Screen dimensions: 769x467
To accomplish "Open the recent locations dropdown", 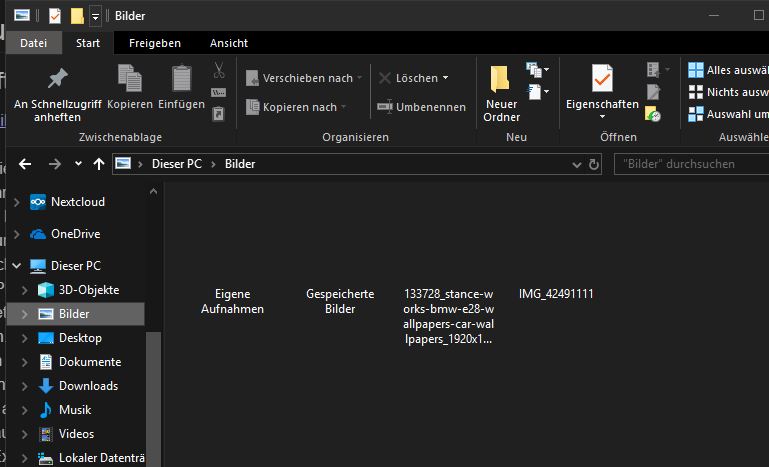I will 78,164.
